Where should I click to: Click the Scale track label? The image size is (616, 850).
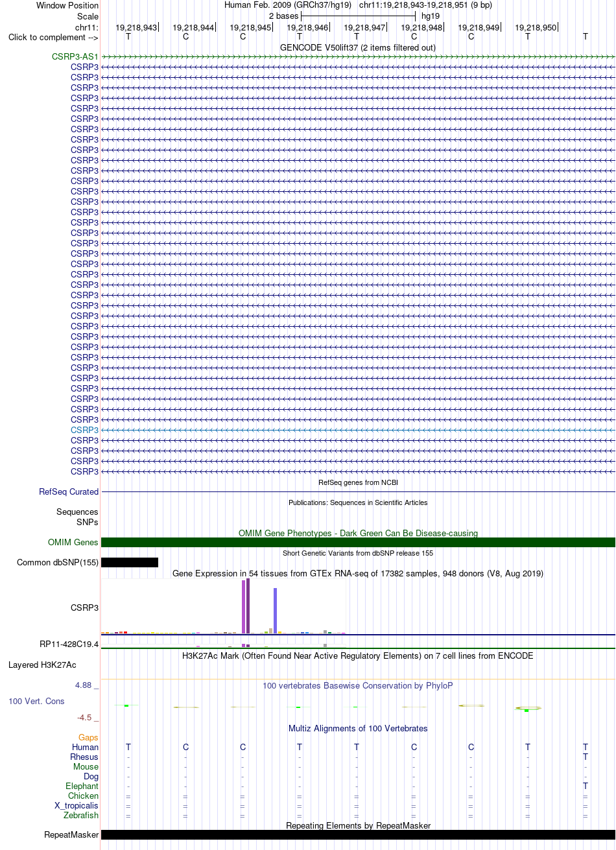(x=88, y=16)
